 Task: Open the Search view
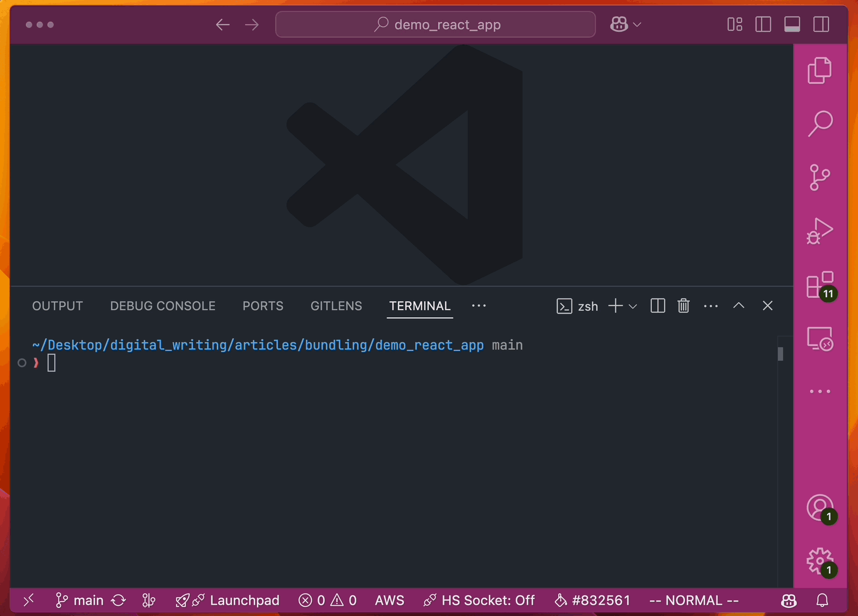point(820,124)
